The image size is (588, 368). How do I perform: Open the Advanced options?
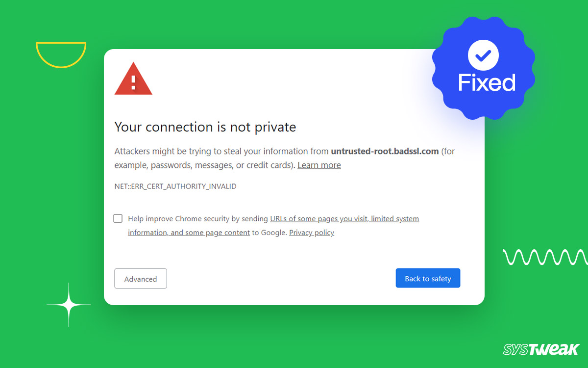141,278
